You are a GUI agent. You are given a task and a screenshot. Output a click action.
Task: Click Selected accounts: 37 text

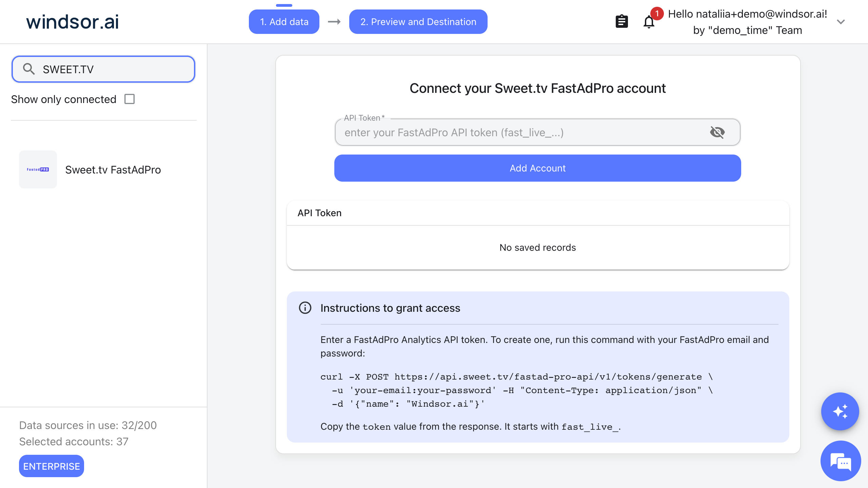(74, 441)
